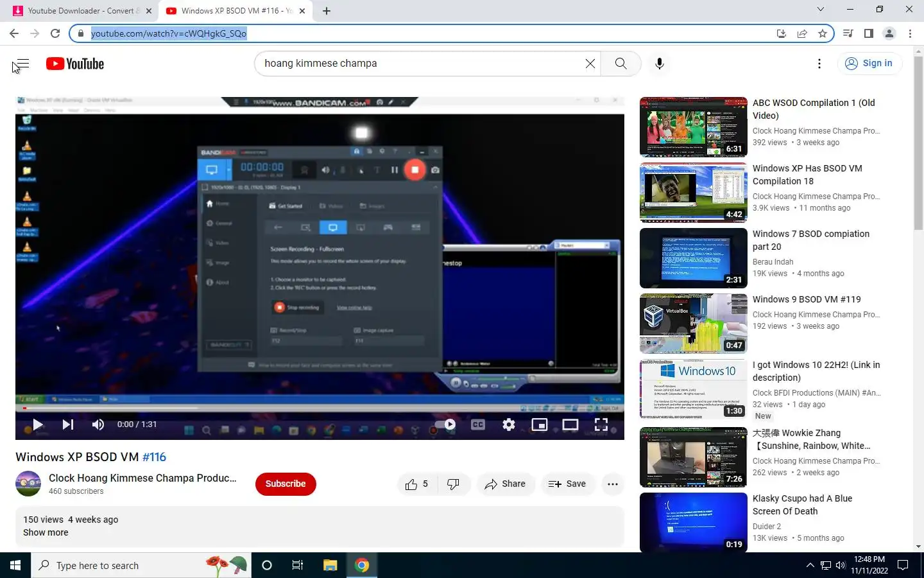Open I got Windows 10 22H2 video thumbnail

tap(693, 389)
